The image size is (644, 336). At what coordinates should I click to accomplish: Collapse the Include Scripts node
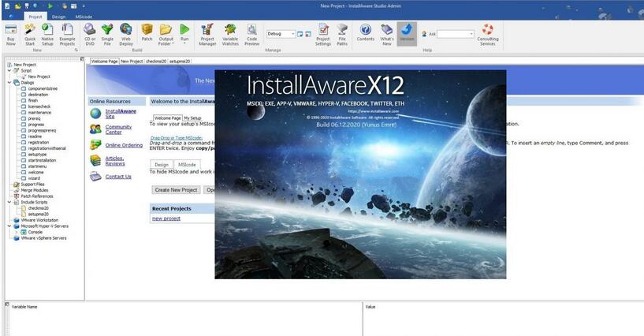(9, 202)
